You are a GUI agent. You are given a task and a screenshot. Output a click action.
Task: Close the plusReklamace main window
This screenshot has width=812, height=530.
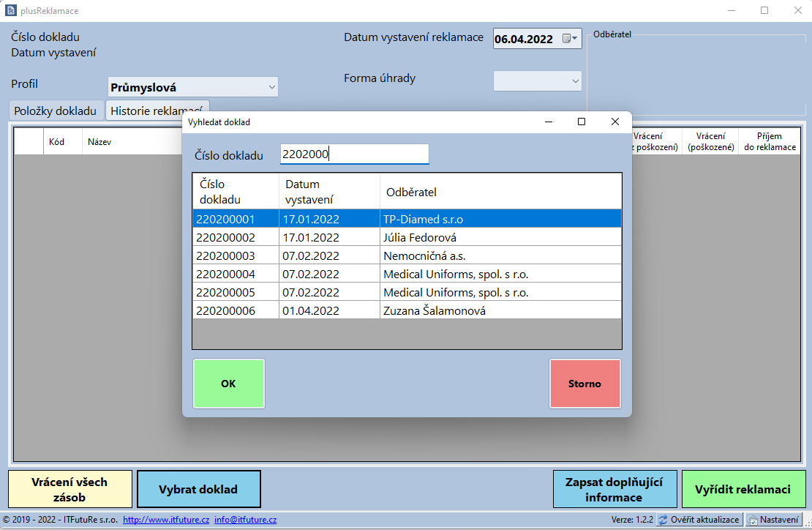797,10
